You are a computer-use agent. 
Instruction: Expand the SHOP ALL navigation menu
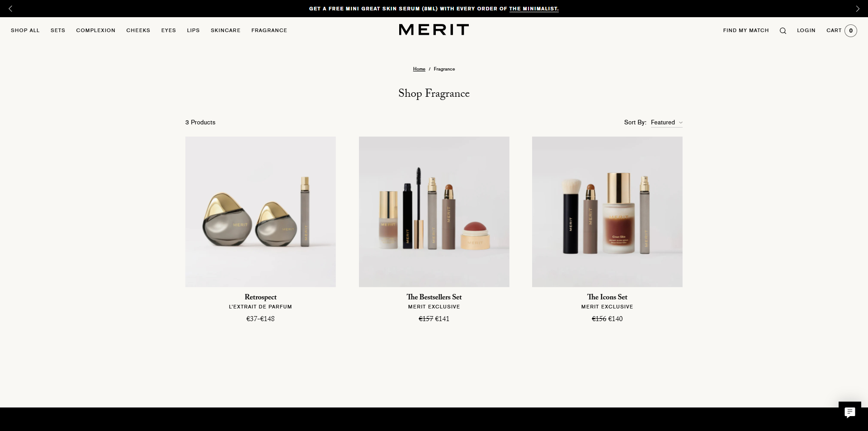click(25, 30)
